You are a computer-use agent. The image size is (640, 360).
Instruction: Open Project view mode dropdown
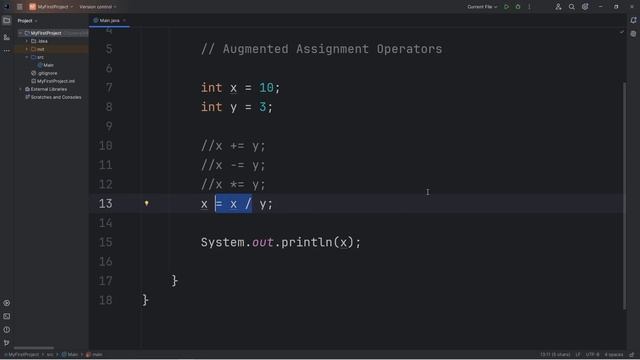tap(27, 20)
